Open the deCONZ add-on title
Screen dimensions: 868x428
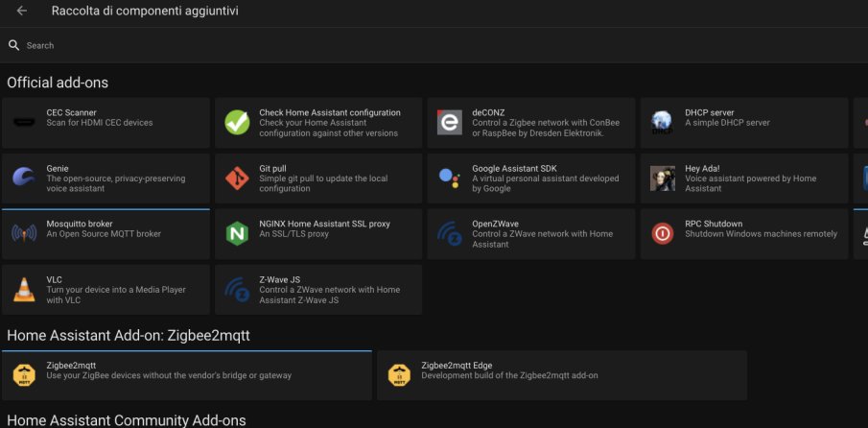[x=488, y=112]
